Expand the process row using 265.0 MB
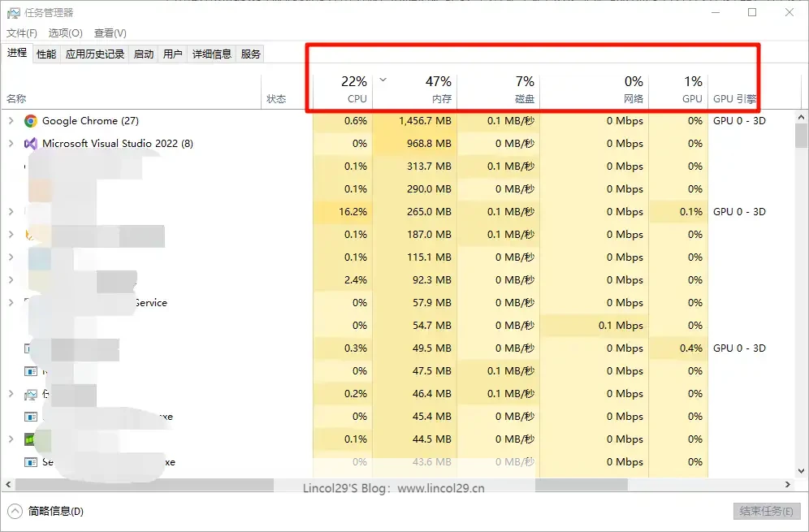The height and width of the screenshot is (532, 809). pyautogui.click(x=11, y=212)
